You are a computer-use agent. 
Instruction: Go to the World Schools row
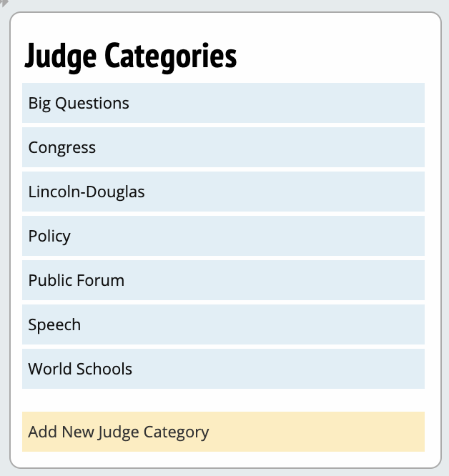tap(223, 369)
